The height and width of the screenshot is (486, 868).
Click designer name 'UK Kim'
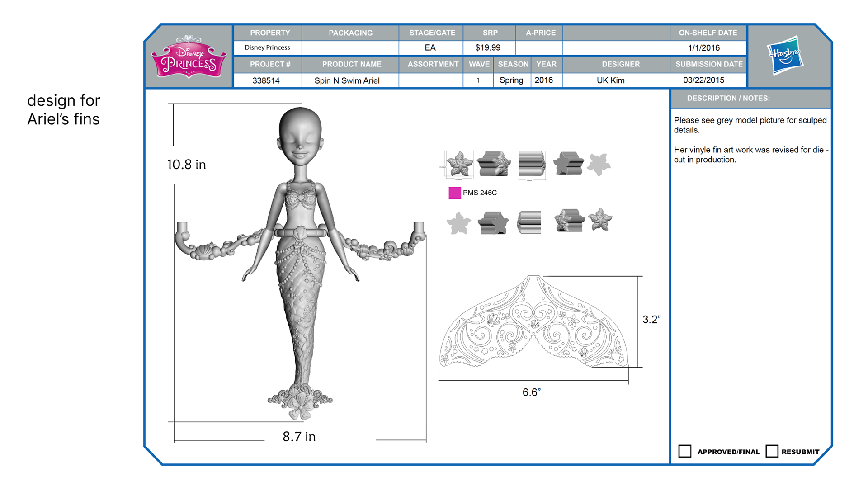point(610,80)
